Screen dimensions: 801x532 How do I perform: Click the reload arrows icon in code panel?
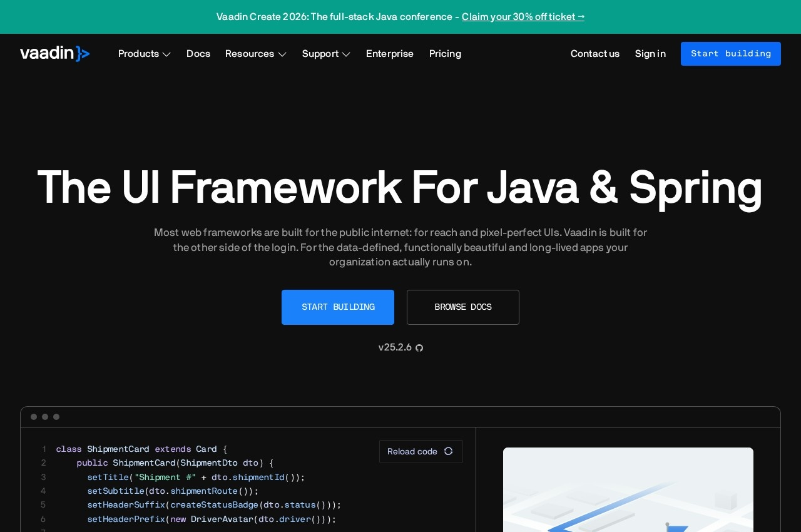[448, 451]
